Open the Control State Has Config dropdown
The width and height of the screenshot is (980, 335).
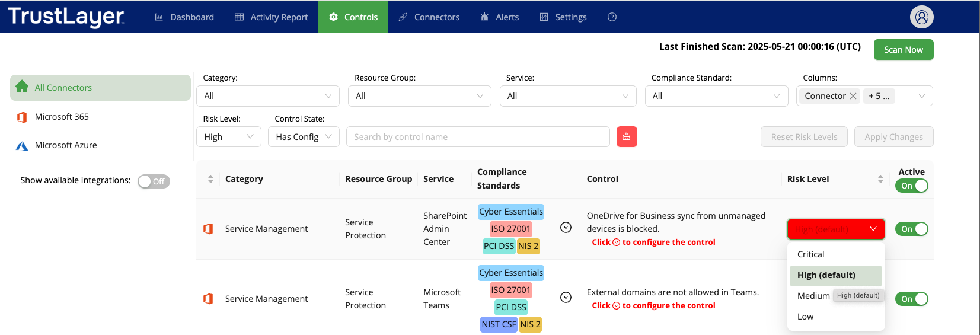coord(304,137)
